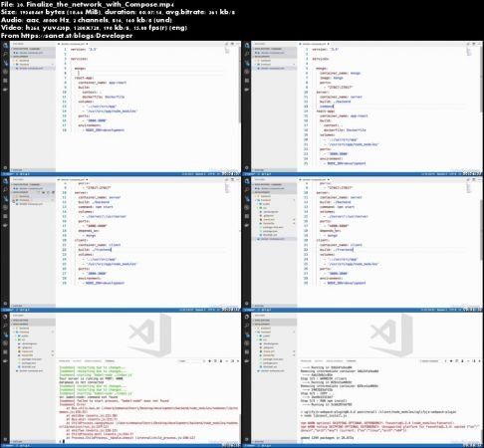Viewport: 484px width, 448px height.
Task: Split terminal in nodemon error thumbnail
Action: pyautogui.click(x=215, y=360)
